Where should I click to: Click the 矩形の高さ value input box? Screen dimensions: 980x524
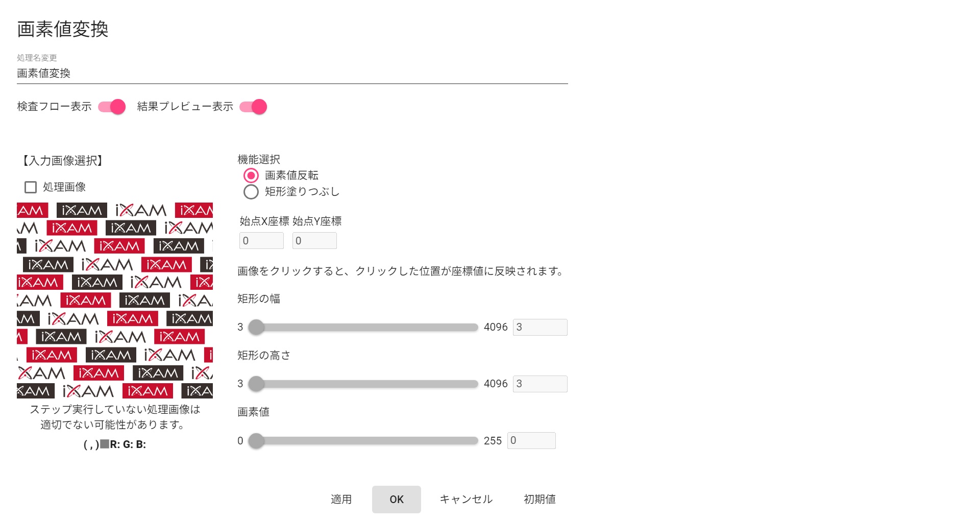pyautogui.click(x=540, y=384)
